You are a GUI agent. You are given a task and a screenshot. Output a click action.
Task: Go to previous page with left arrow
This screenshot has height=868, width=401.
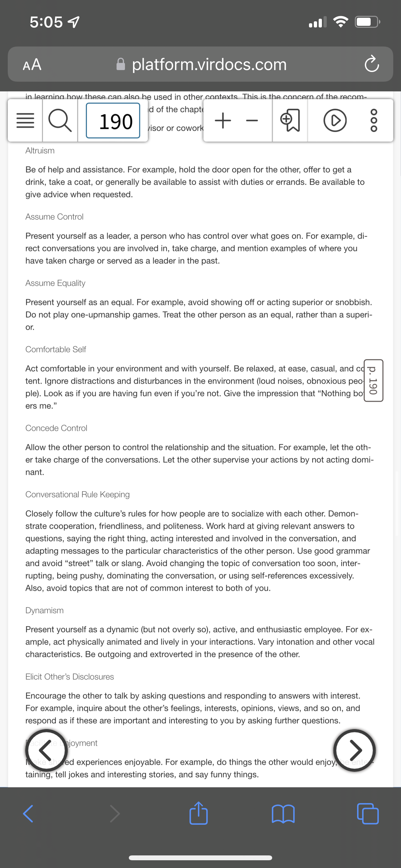click(x=46, y=750)
